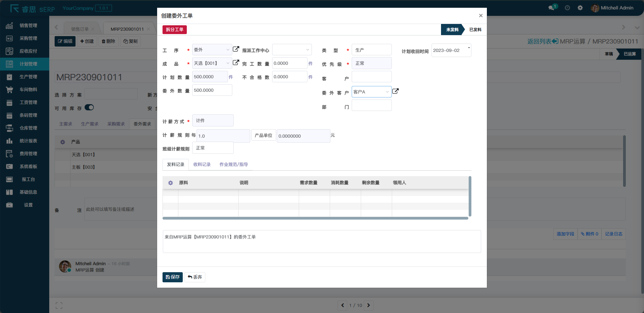Select 仓库管理 in the sidebar
Image resolution: width=644 pixels, height=313 pixels.
(28, 128)
